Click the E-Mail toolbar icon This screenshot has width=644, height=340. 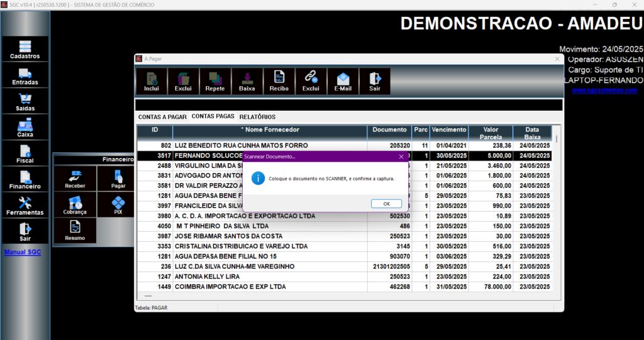point(343,81)
